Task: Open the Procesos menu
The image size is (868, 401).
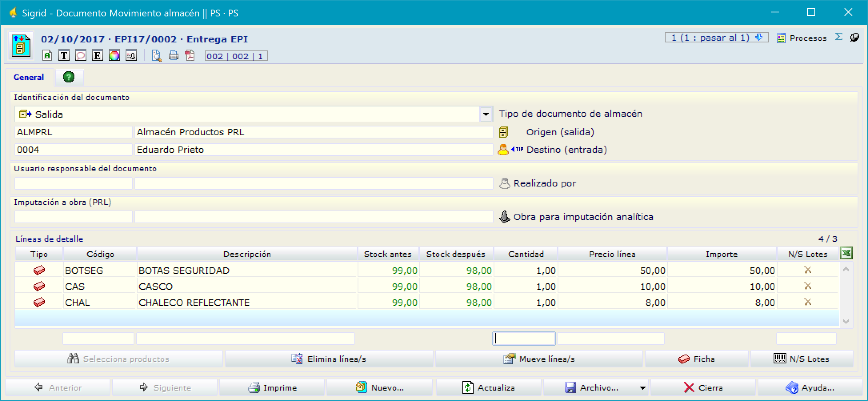Action: (x=802, y=38)
